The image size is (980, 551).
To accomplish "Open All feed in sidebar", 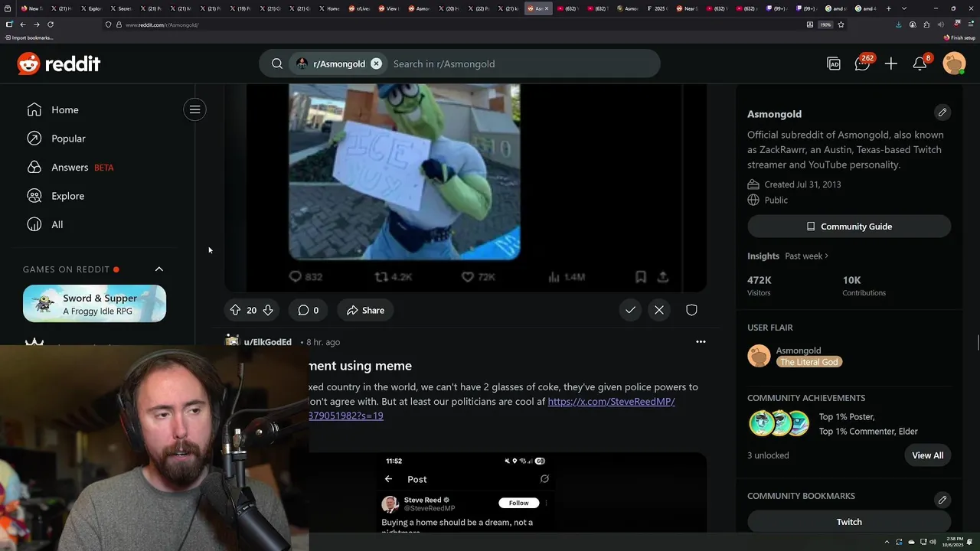I will pyautogui.click(x=44, y=224).
